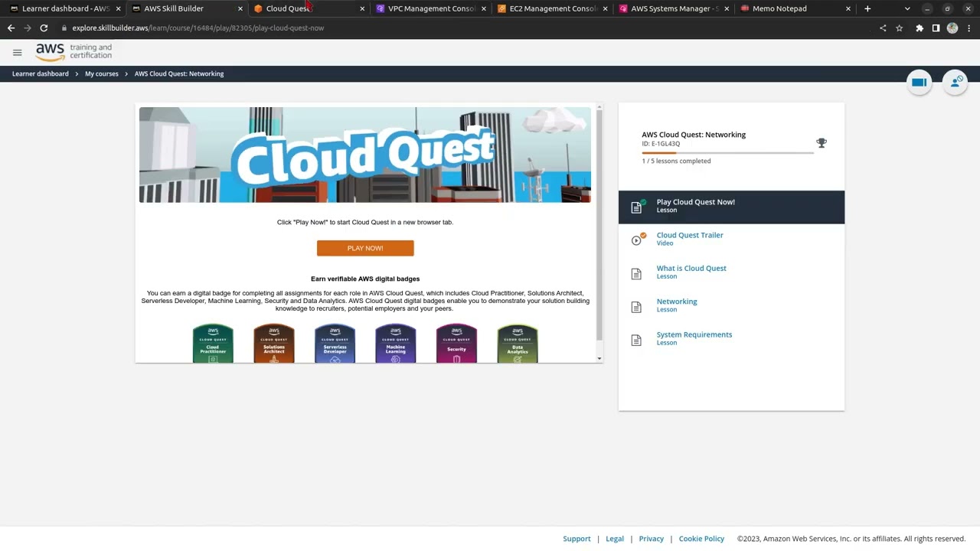
Task: Click the Solutions Architect badge
Action: click(274, 344)
